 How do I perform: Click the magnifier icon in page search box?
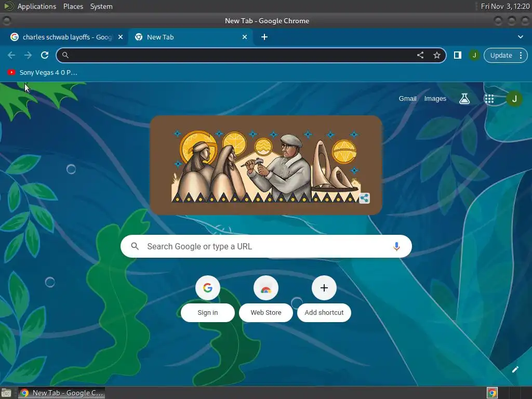(x=135, y=246)
